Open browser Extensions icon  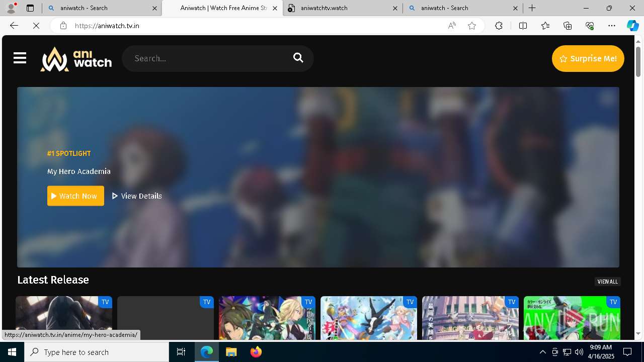499,26
